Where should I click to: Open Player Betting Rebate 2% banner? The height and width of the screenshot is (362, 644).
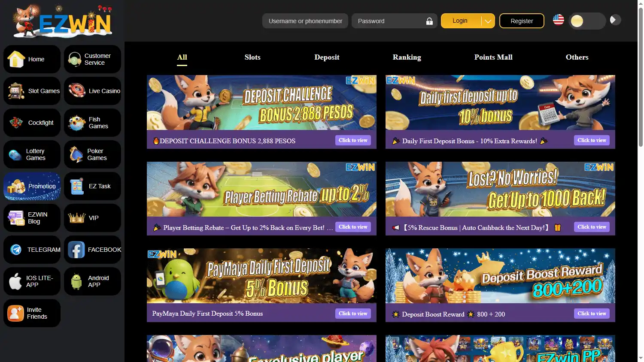pyautogui.click(x=261, y=189)
